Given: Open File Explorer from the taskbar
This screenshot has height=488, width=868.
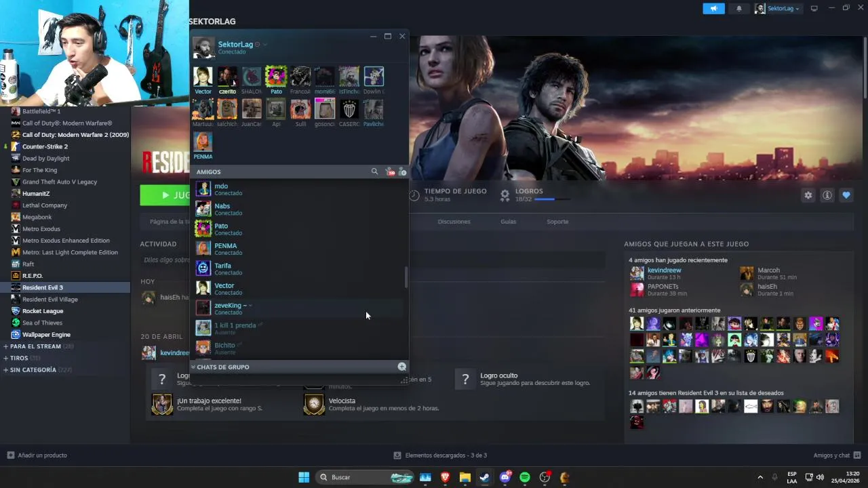Looking at the screenshot, I should point(465,477).
